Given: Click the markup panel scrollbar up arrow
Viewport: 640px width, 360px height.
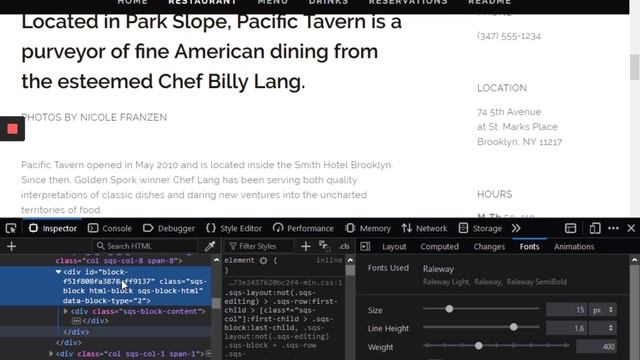Looking at the screenshot, I should coord(216,260).
